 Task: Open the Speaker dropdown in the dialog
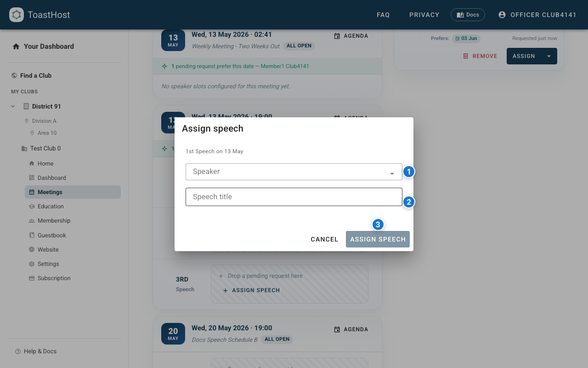coord(294,172)
